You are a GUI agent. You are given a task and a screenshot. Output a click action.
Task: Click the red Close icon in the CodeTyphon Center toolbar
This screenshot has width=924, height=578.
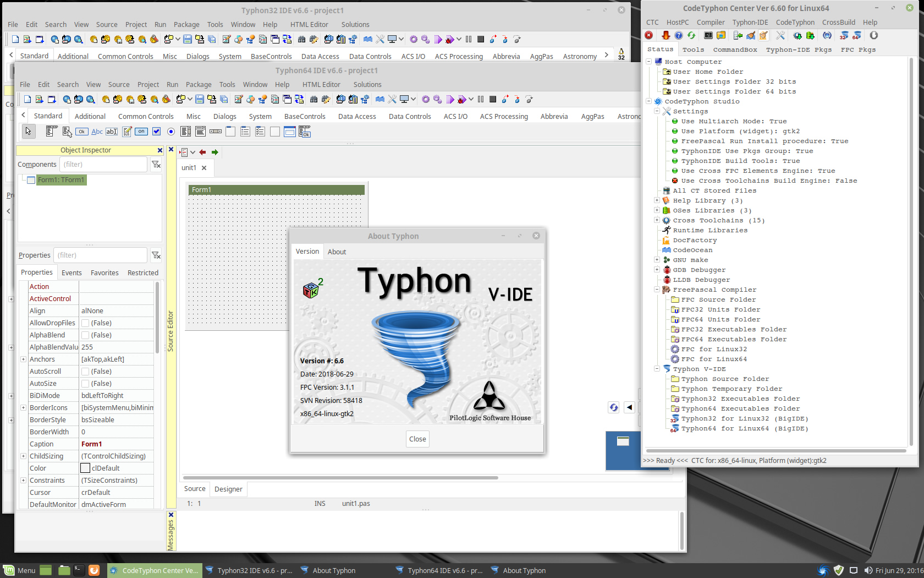[x=649, y=35]
